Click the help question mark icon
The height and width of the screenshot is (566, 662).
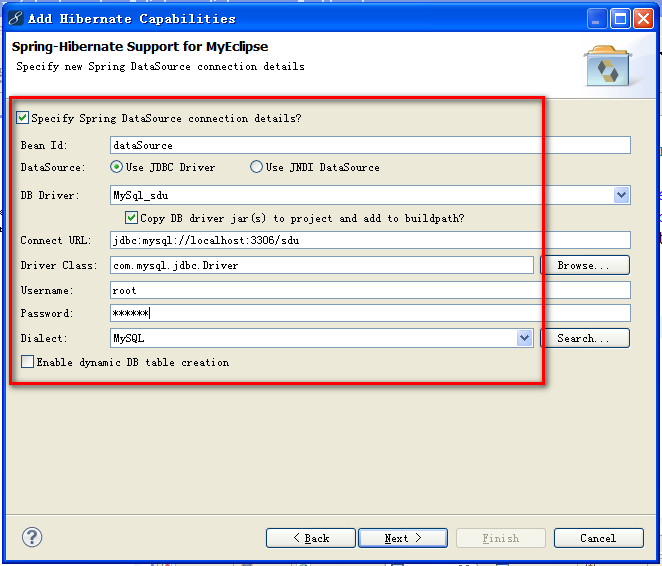[32, 537]
